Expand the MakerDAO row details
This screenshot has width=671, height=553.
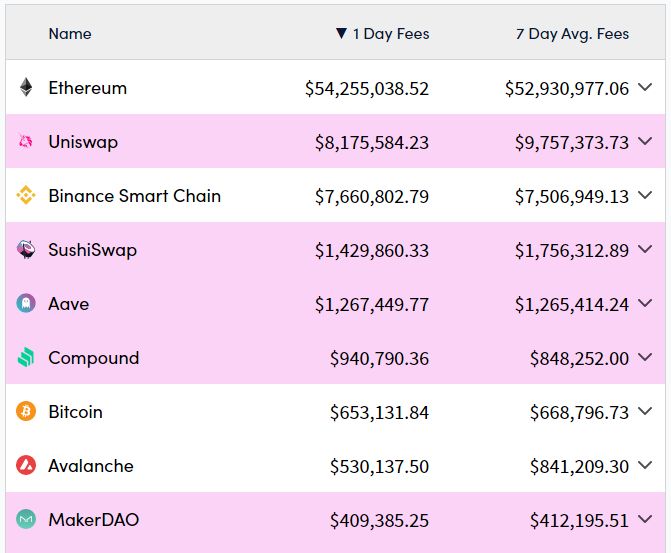(645, 520)
